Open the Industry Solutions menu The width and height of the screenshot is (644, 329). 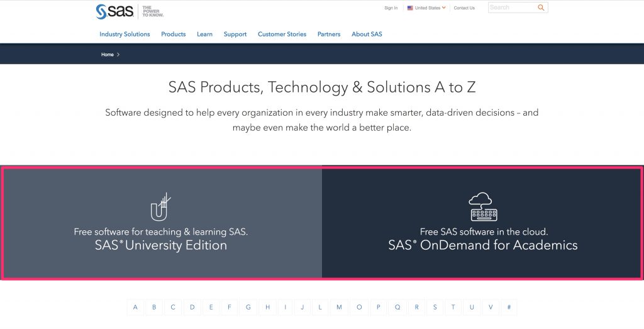coord(125,34)
